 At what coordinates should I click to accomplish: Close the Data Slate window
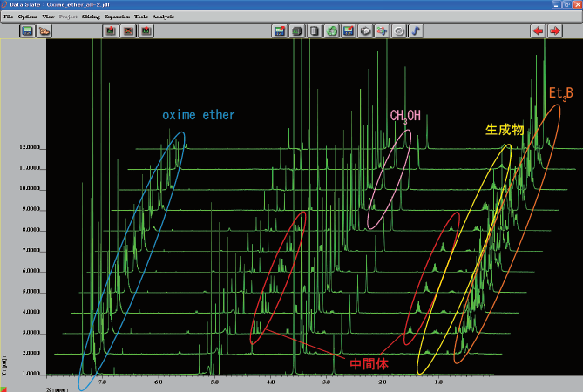click(578, 4)
